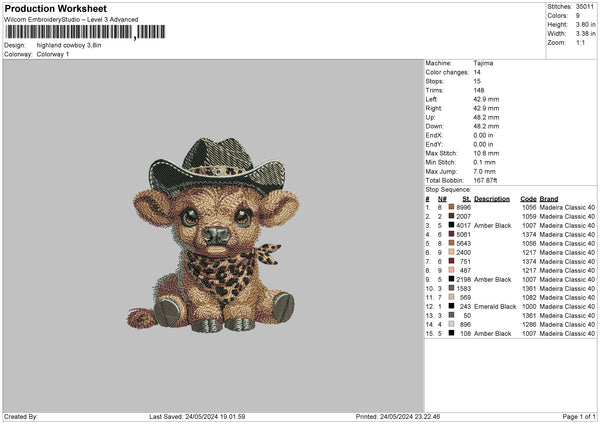600x424 pixels.
Task: Pick the Emerald Black color swatch
Action: pyautogui.click(x=452, y=306)
